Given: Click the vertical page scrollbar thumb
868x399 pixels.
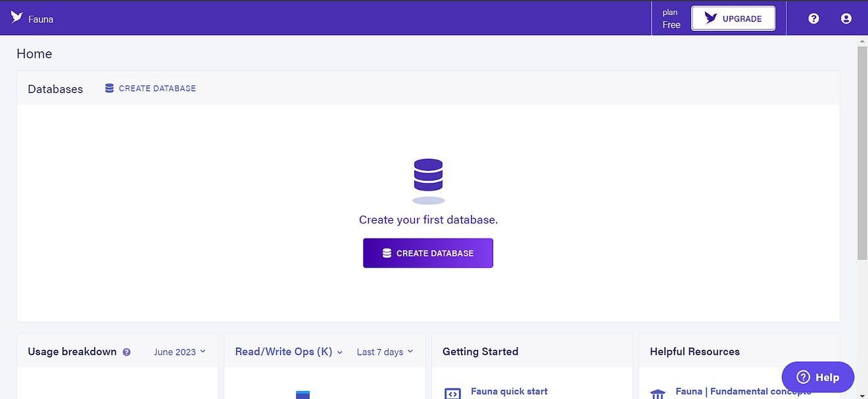Looking at the screenshot, I should [x=862, y=153].
